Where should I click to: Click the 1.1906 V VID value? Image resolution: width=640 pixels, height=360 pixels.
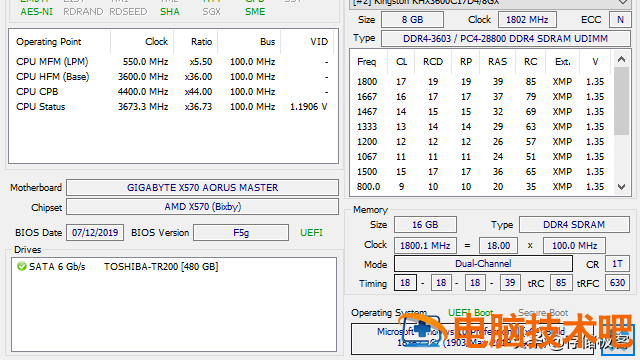309,107
